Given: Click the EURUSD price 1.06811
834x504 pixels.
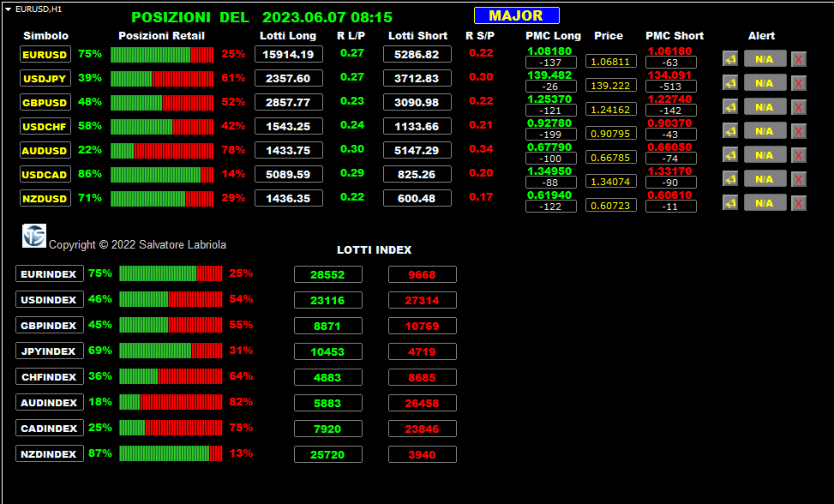Looking at the screenshot, I should tap(610, 62).
